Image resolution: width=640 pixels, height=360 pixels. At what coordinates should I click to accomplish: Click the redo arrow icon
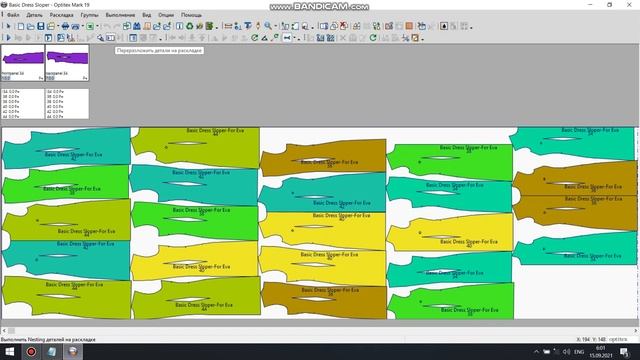point(117,27)
